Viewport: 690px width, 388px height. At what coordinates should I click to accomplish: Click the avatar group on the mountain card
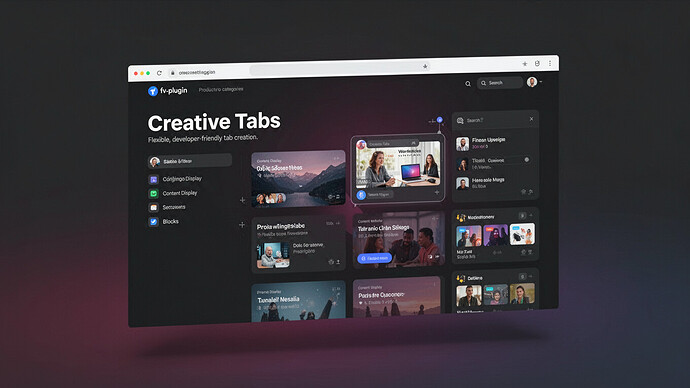click(x=270, y=199)
